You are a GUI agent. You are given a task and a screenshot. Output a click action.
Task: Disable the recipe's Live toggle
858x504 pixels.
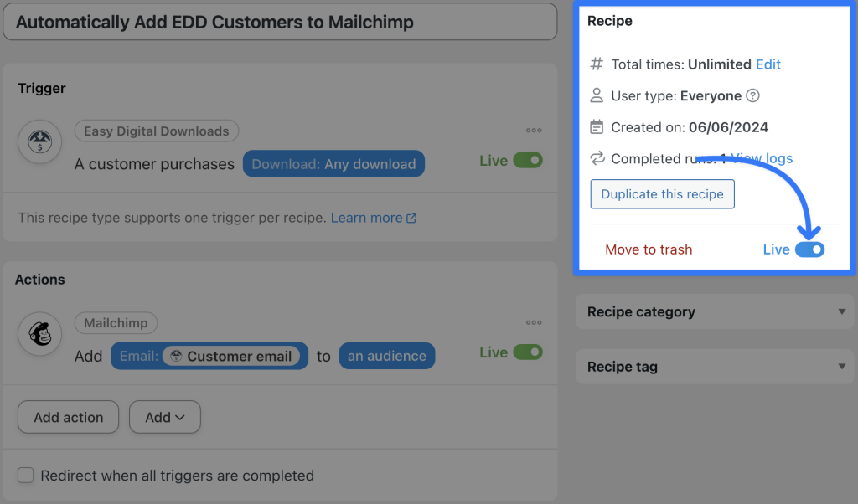(x=809, y=249)
